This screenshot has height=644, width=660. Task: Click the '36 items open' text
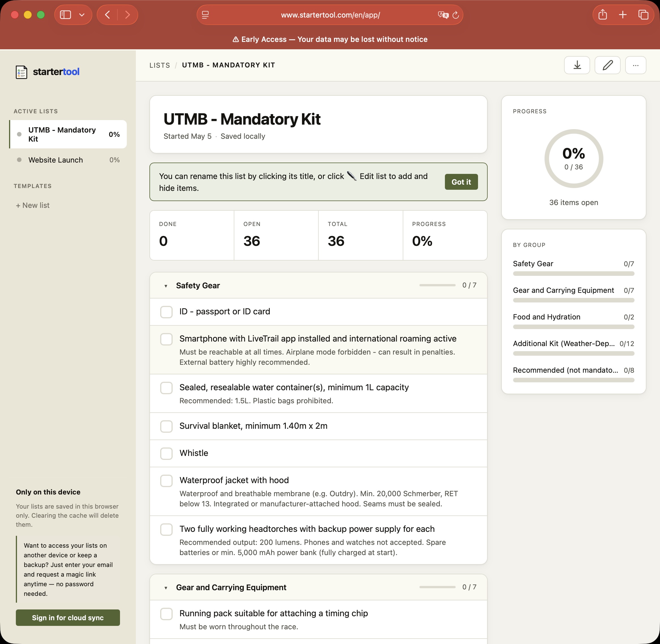point(573,202)
